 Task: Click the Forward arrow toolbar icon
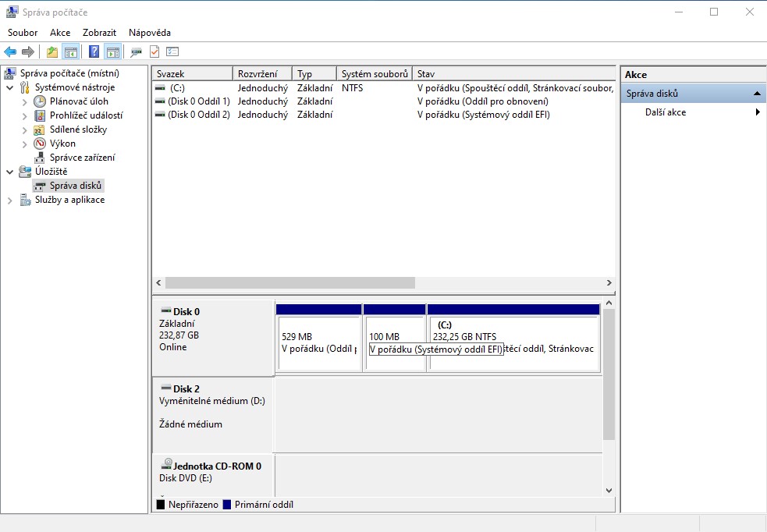(x=28, y=51)
